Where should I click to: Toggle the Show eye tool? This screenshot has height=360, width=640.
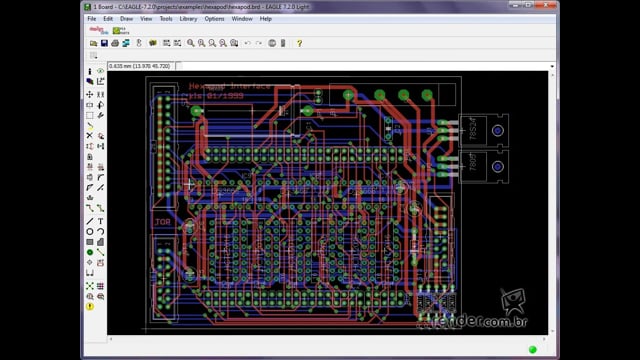pos(100,71)
